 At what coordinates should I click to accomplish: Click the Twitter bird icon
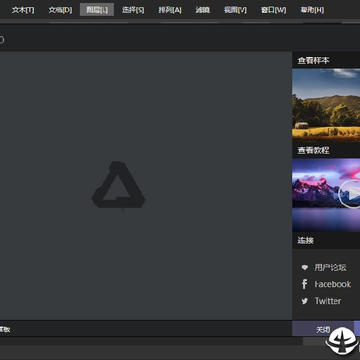coord(305,301)
